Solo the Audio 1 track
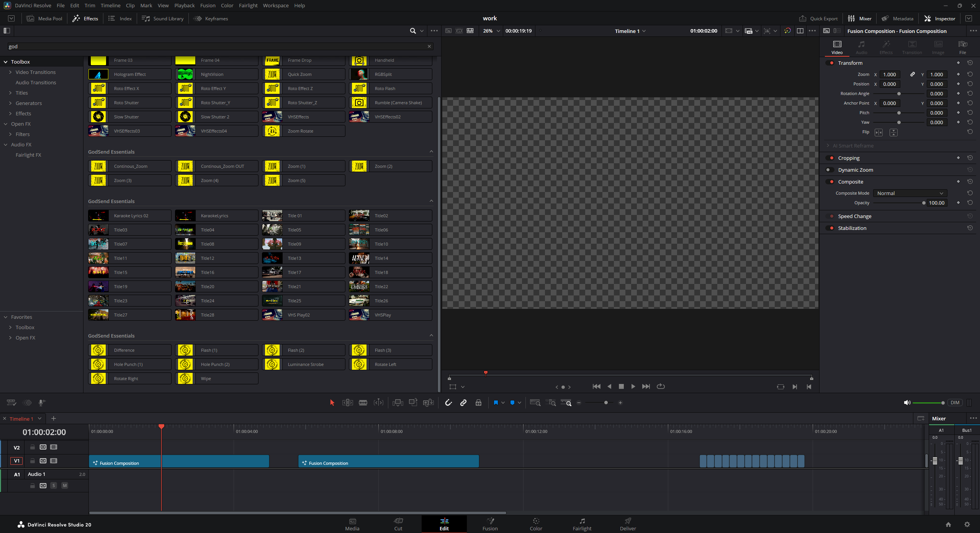Image resolution: width=980 pixels, height=533 pixels. [x=54, y=485]
